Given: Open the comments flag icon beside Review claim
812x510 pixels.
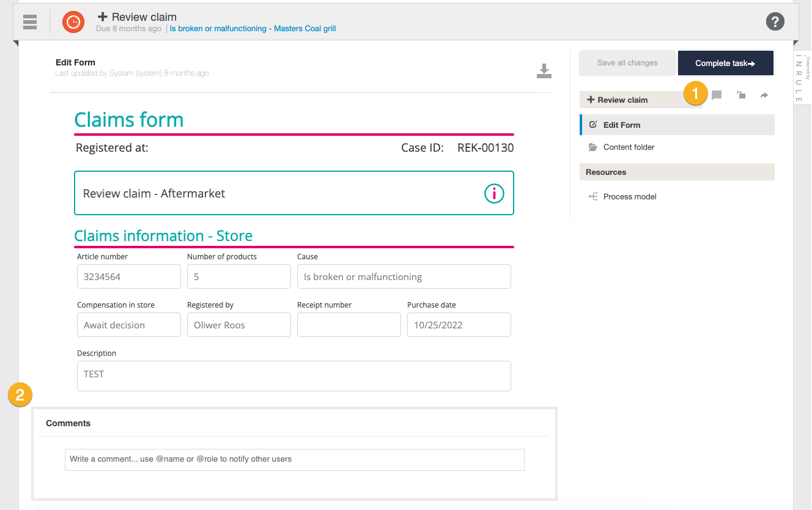Looking at the screenshot, I should click(716, 95).
